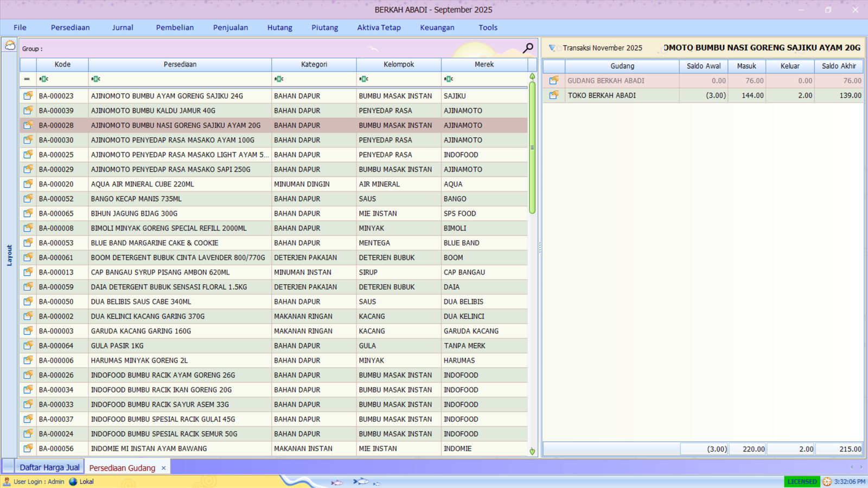Click the row icon for TOKO BERKAH ABADI
This screenshot has width=868, height=488.
pos(553,95)
